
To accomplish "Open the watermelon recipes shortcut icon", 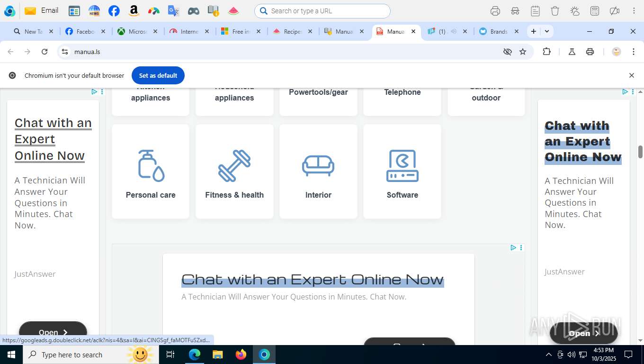I will tap(233, 11).
